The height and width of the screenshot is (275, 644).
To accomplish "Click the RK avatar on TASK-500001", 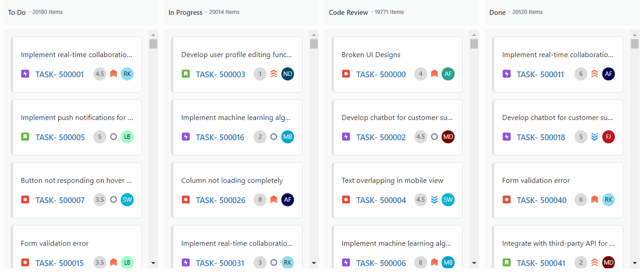I will [127, 74].
